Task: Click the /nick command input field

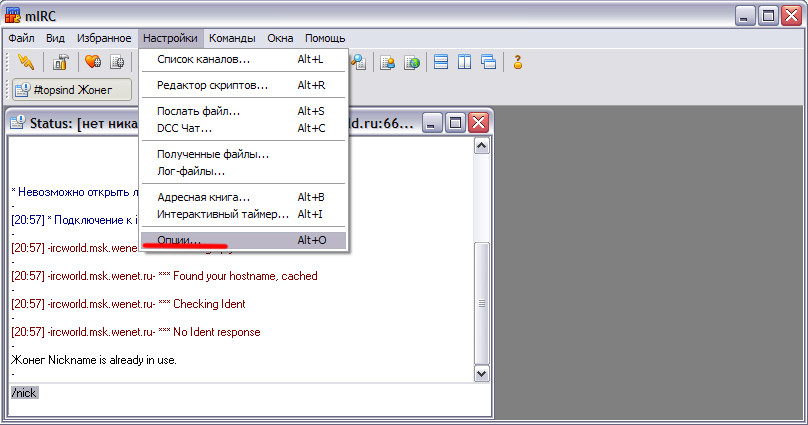Action: click(249, 399)
